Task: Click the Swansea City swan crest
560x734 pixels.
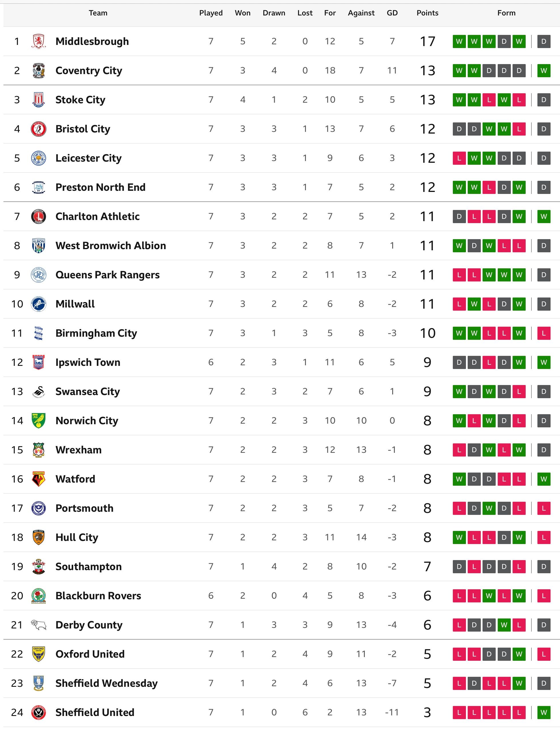Action: coord(38,392)
